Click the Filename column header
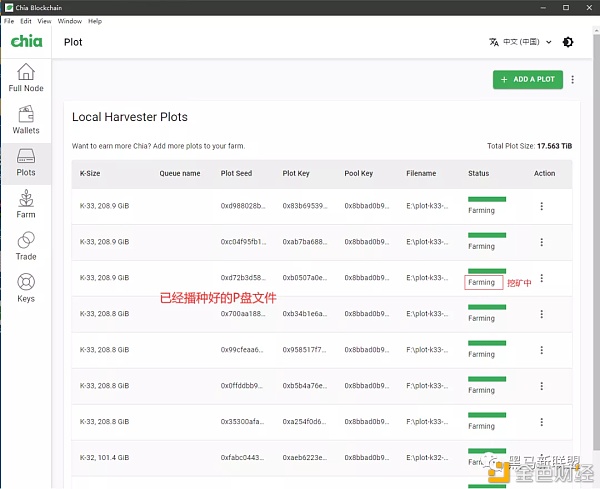Image resolution: width=600 pixels, height=489 pixels. point(421,173)
